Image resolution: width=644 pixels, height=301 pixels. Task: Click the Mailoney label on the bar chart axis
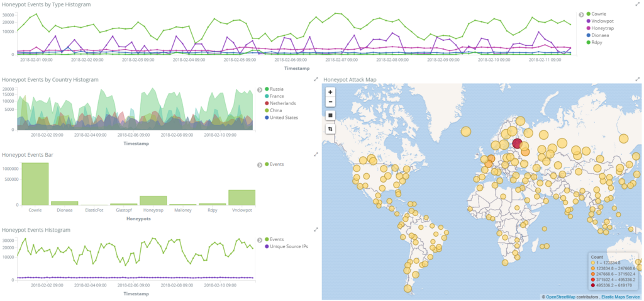tap(183, 210)
